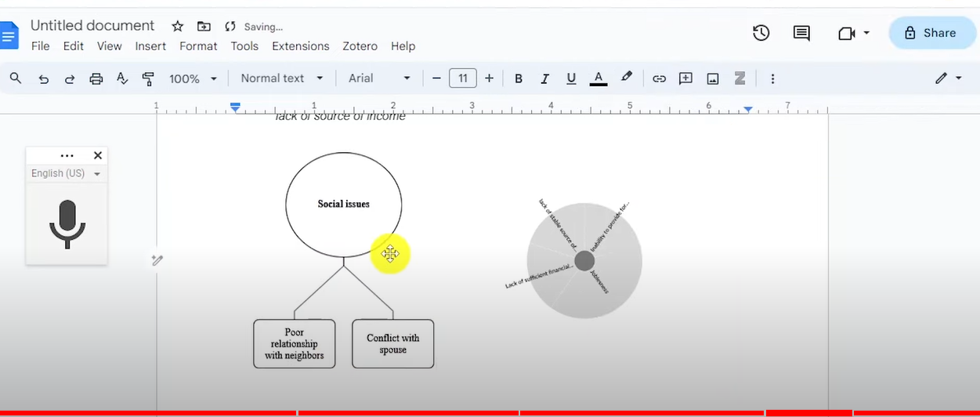Viewport: 980px width, 417px height.
Task: Click the font size field showing 11
Action: pyautogui.click(x=463, y=78)
